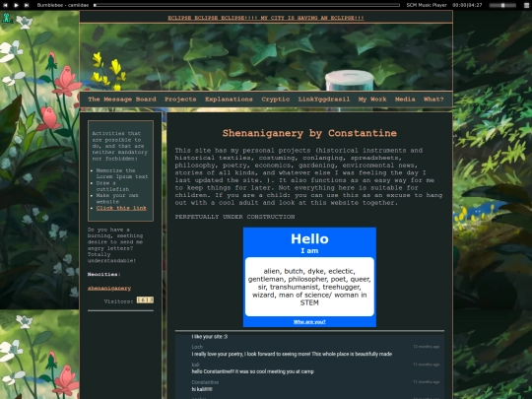Adjust the music player volume slider
Screen dimensions: 532x399
tap(502, 5)
